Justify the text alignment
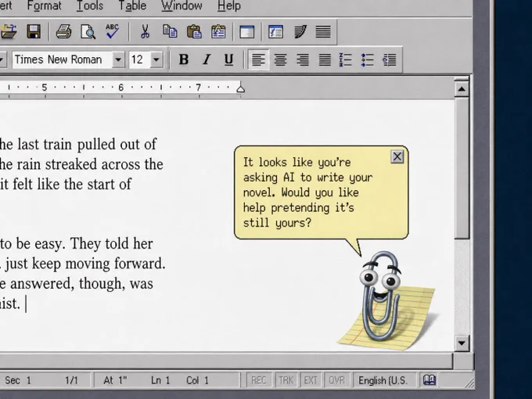Image resolution: width=532 pixels, height=399 pixels. click(325, 60)
